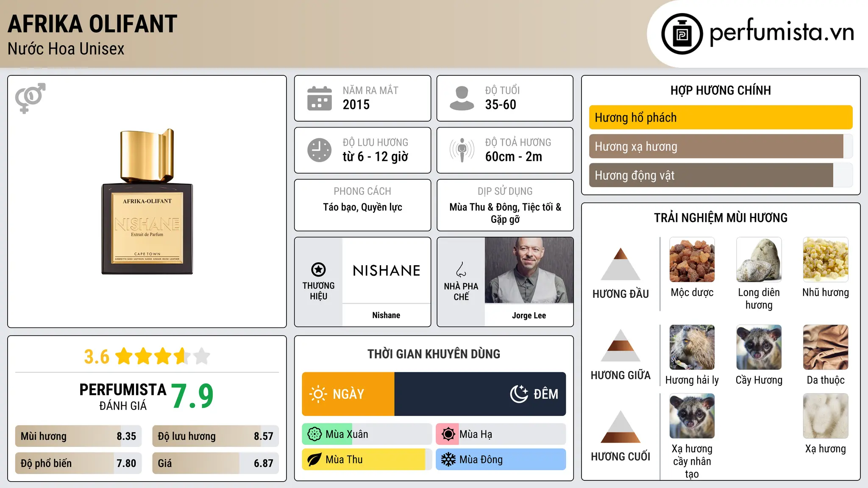This screenshot has width=868, height=488.
Task: Click the longevity value từ 6 - 12 giờ
Action: [376, 157]
